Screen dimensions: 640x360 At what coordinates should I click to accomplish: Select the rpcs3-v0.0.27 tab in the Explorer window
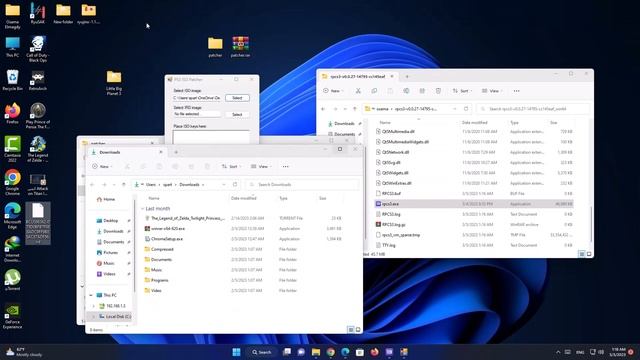click(x=358, y=76)
